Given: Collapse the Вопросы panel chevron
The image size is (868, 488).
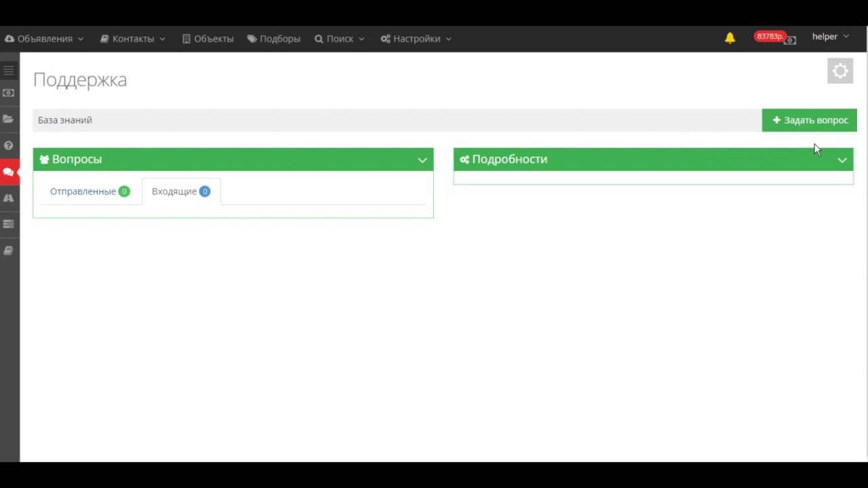Looking at the screenshot, I should coord(422,160).
